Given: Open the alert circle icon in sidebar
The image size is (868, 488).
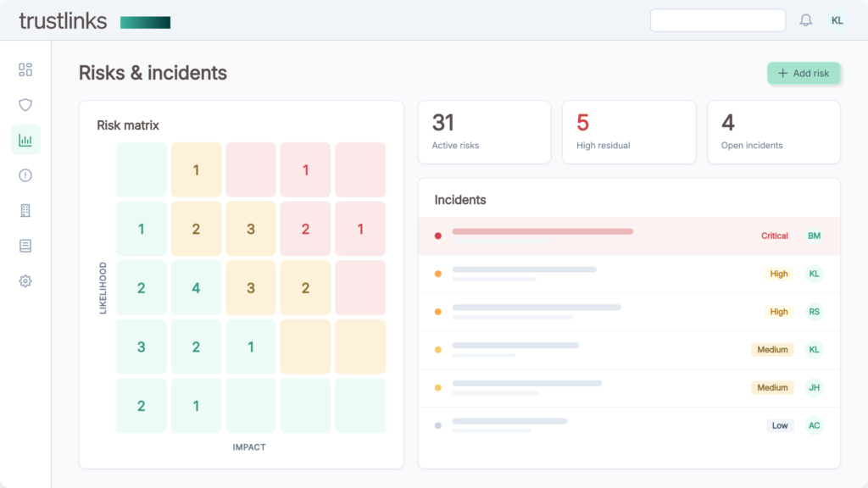Looking at the screenshot, I should [x=25, y=175].
